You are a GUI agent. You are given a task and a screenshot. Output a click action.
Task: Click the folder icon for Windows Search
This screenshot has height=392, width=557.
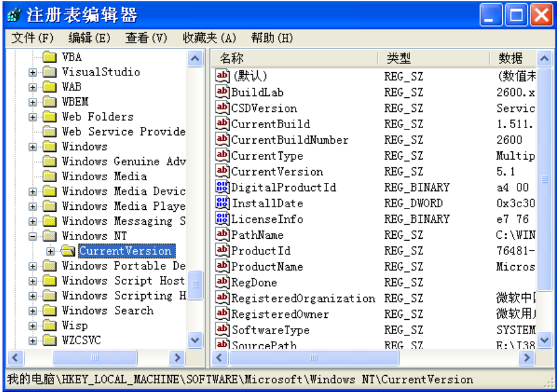tap(50, 311)
